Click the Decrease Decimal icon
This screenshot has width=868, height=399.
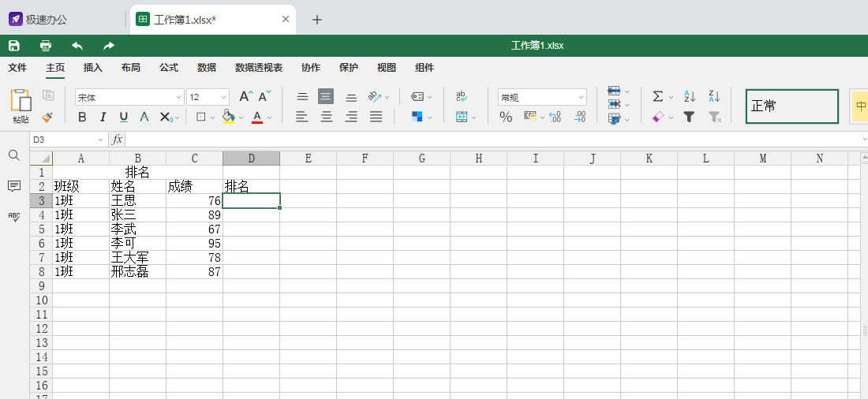coord(555,117)
